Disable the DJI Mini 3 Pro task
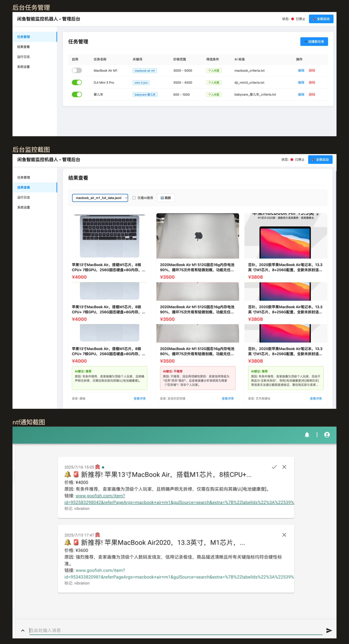 tap(77, 83)
